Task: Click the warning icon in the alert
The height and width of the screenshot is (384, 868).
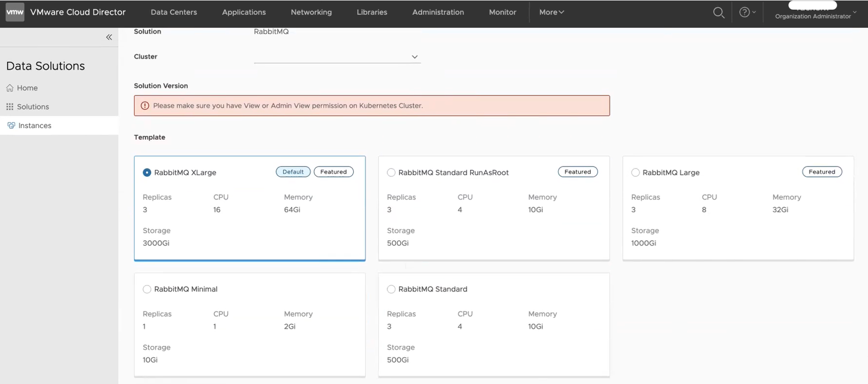Action: click(x=145, y=106)
